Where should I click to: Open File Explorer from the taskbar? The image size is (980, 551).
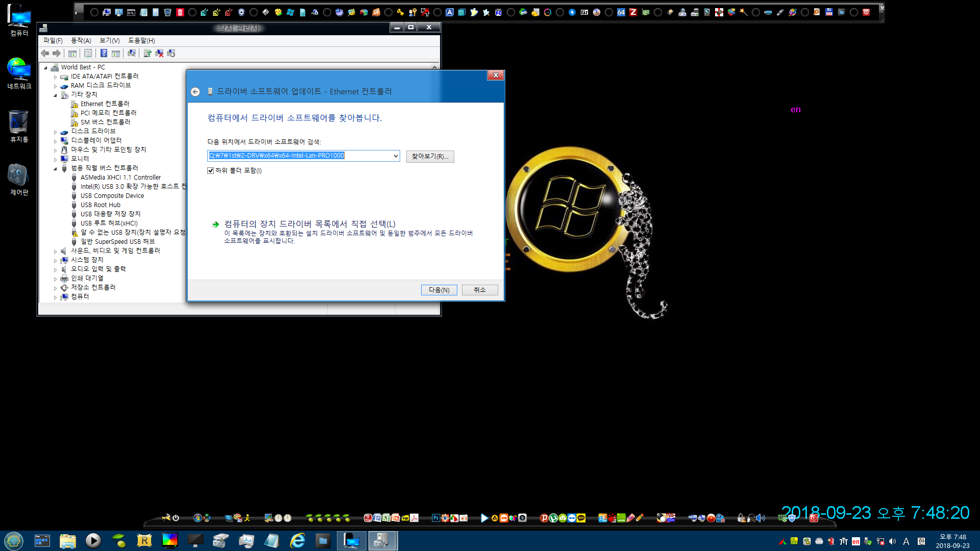pyautogui.click(x=67, y=540)
